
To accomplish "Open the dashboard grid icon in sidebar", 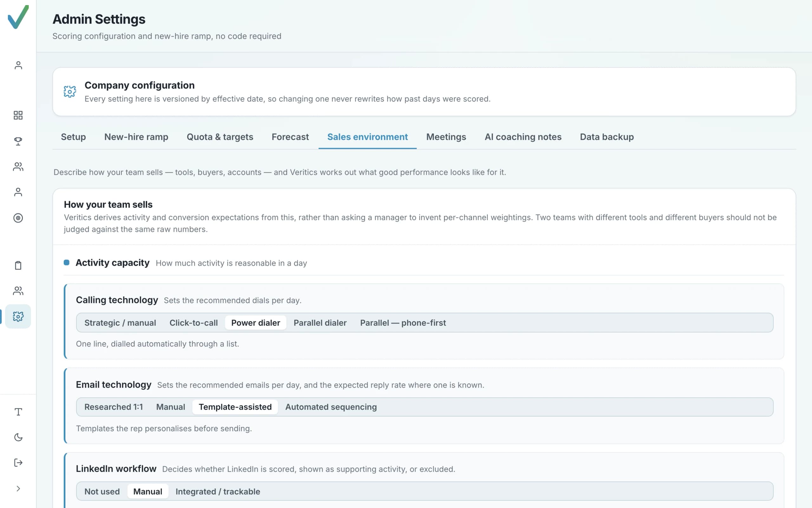I will 18,115.
